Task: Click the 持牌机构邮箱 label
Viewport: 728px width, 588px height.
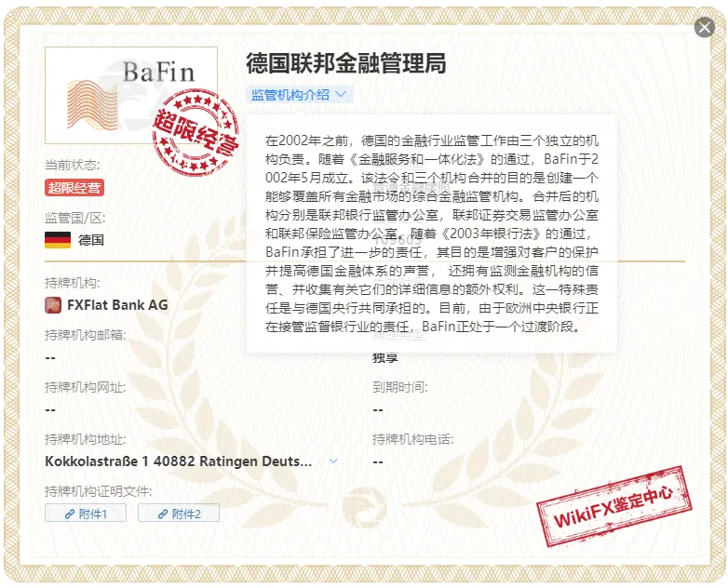Action: click(85, 335)
